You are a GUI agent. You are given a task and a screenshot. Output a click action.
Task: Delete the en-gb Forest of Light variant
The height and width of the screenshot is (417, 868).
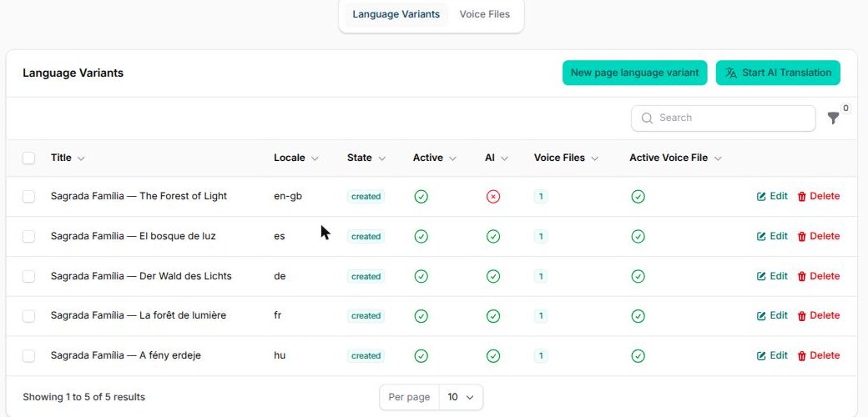click(x=818, y=196)
